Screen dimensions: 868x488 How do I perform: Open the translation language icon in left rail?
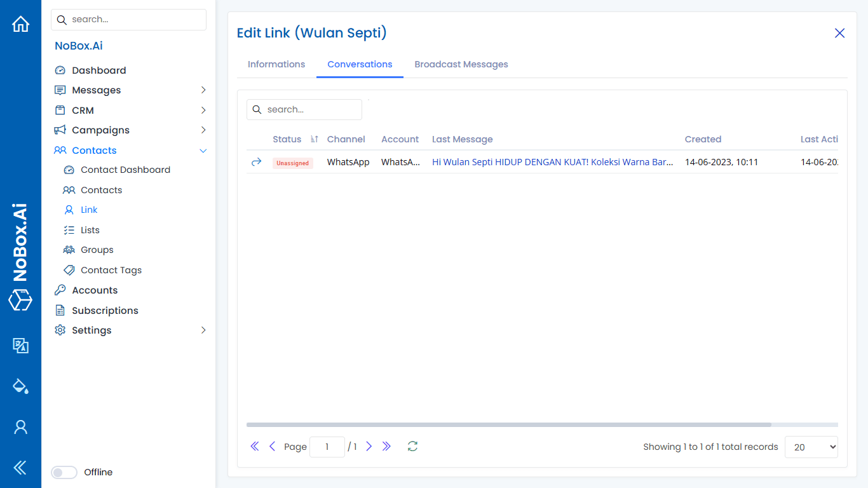(x=20, y=346)
